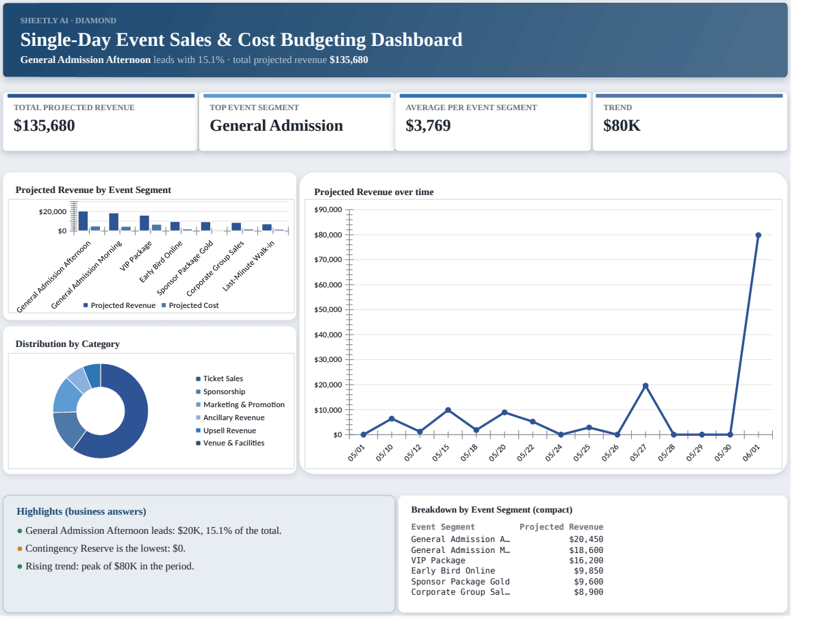
Task: Click the $20,450 table cell
Action: (586, 539)
